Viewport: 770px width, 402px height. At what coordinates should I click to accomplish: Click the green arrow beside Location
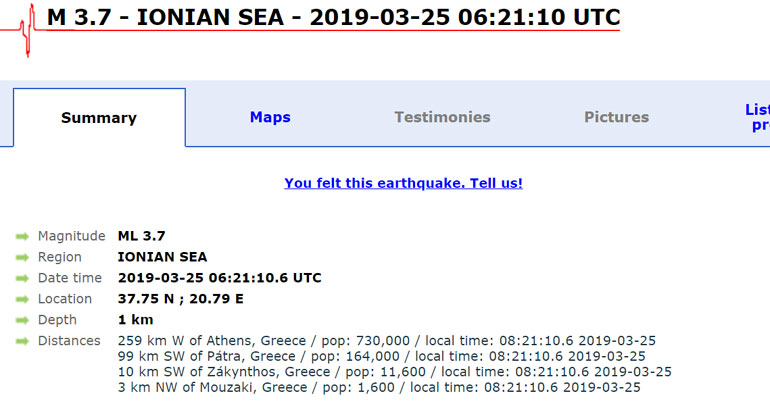[22, 299]
